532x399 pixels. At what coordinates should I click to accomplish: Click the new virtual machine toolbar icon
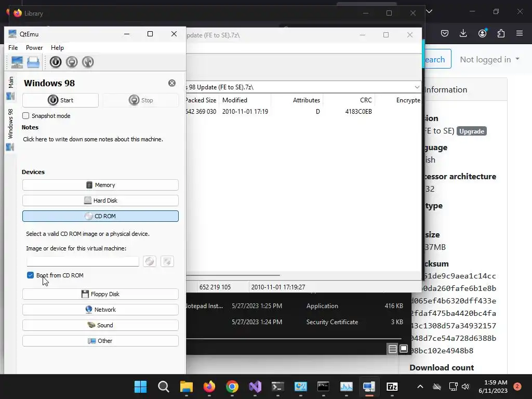[x=17, y=62]
